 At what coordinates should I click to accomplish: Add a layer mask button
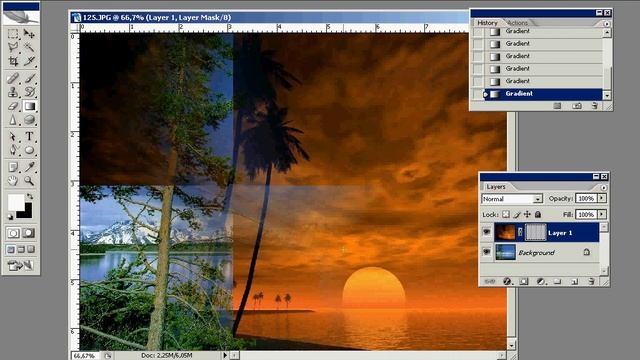[524, 282]
